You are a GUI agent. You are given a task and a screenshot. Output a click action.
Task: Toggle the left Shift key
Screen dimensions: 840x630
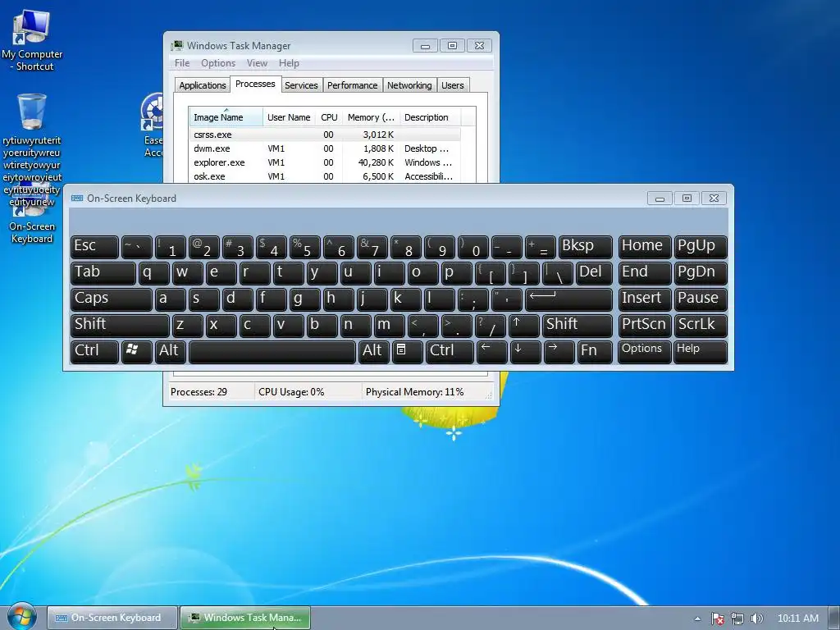point(120,326)
